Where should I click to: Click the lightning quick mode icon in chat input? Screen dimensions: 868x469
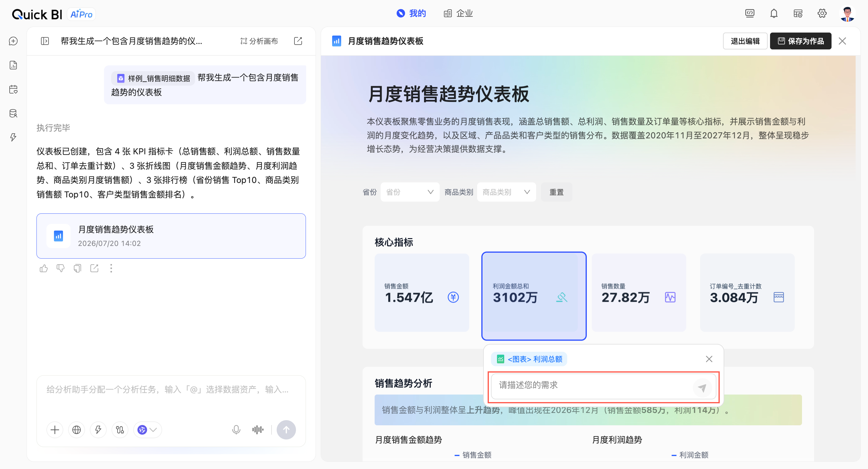coord(98,430)
